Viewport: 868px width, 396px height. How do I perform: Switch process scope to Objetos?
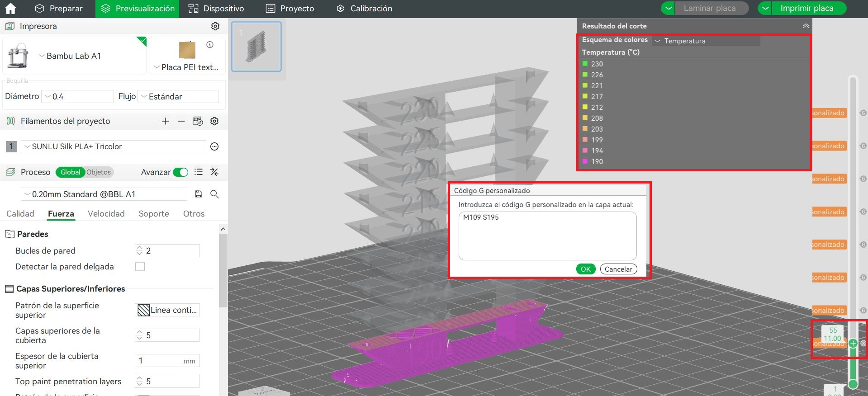[x=99, y=172]
